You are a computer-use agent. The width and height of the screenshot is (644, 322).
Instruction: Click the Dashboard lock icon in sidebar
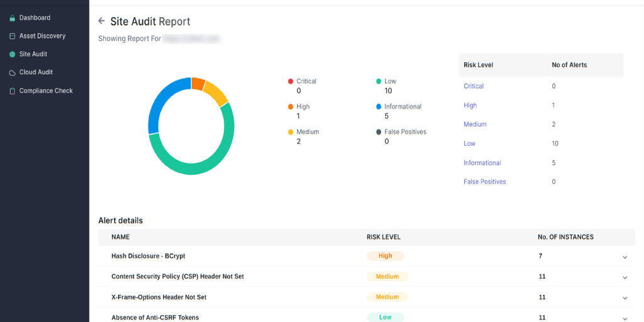(12, 18)
